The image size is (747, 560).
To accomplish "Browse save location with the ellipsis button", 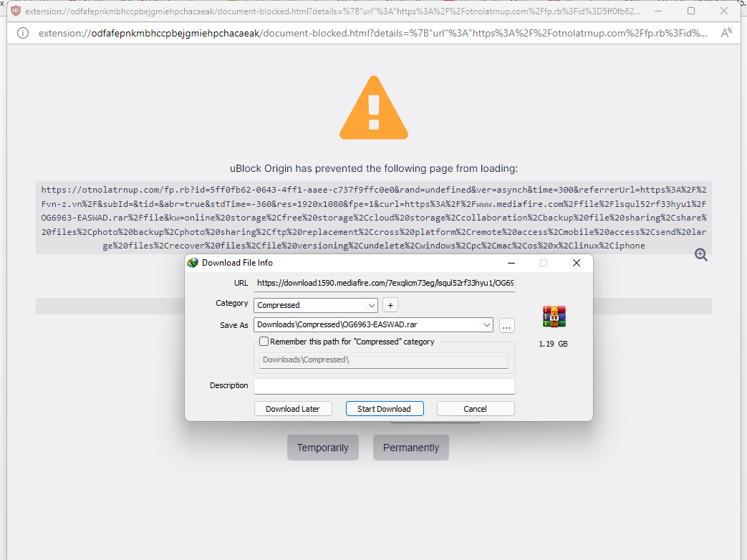I will tap(507, 326).
